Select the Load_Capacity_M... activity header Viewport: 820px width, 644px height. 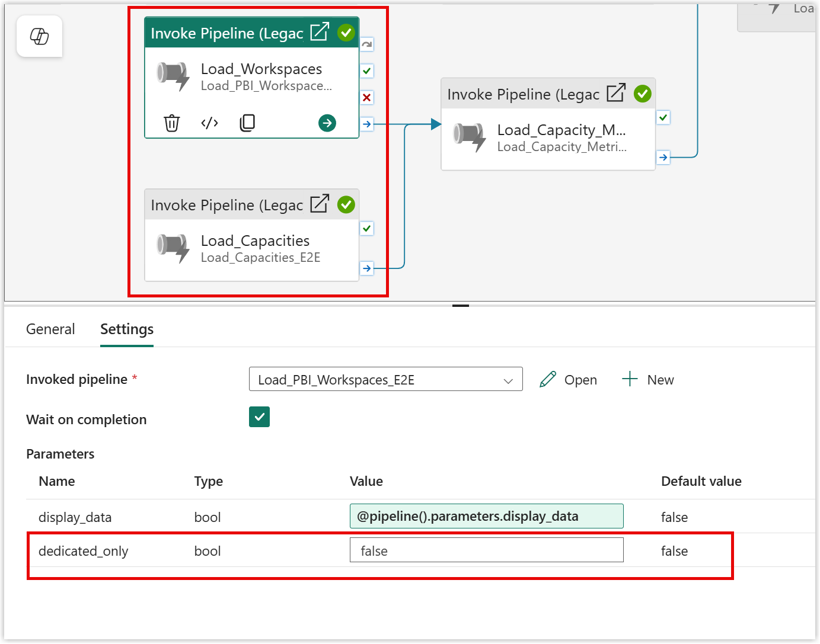(548, 94)
